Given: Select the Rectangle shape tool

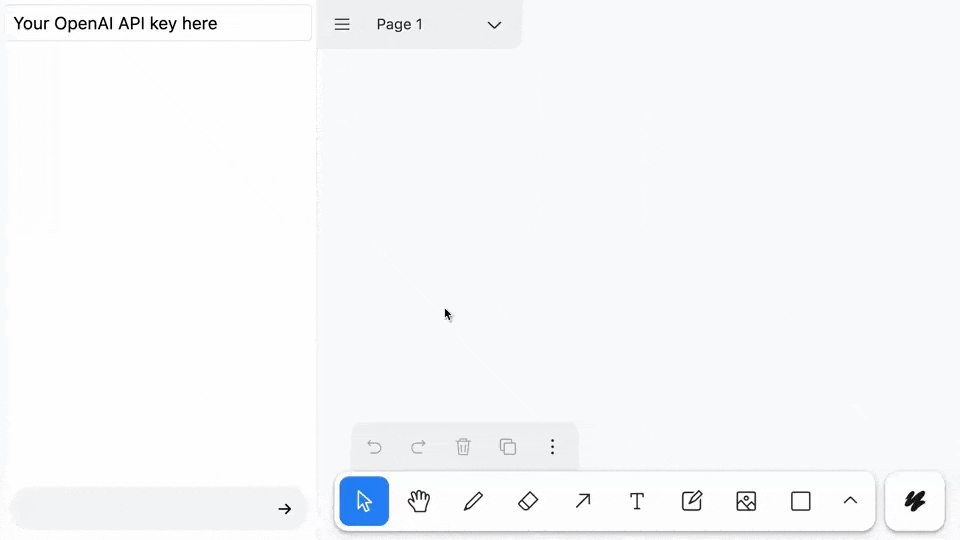Looking at the screenshot, I should pos(801,501).
